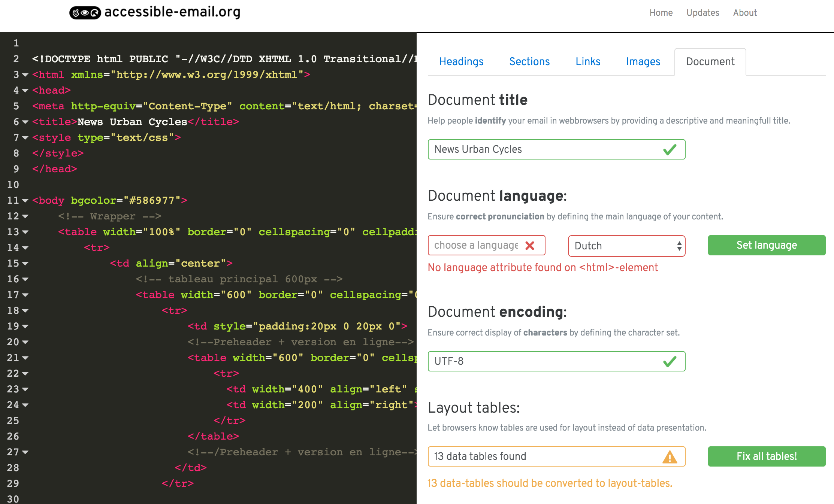The image size is (834, 504).
Task: Click the closing head tag on line 9
Action: click(55, 169)
